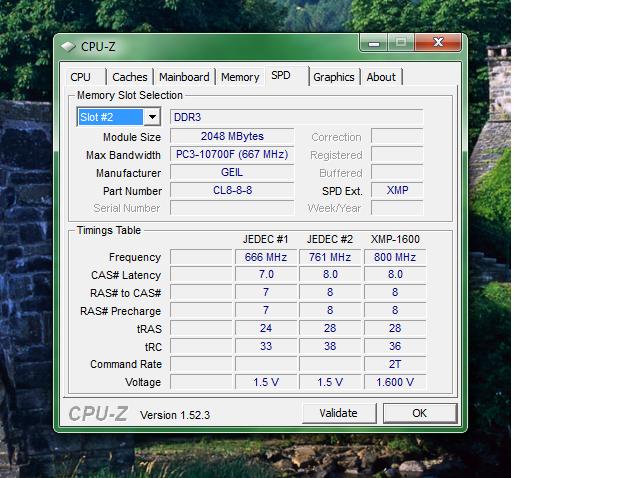The height and width of the screenshot is (478, 640).
Task: Click the 761 MHz frequency cell
Action: point(330,257)
